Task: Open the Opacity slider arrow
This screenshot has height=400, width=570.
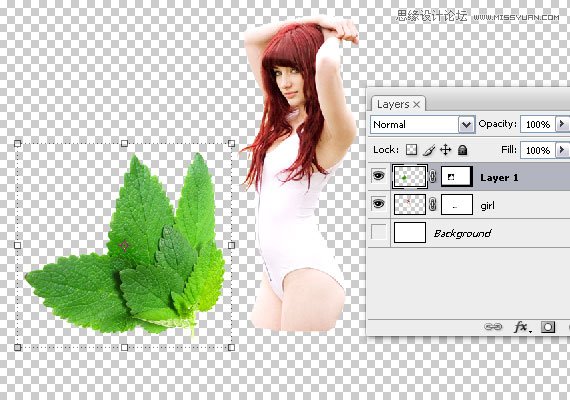Action: 562,124
